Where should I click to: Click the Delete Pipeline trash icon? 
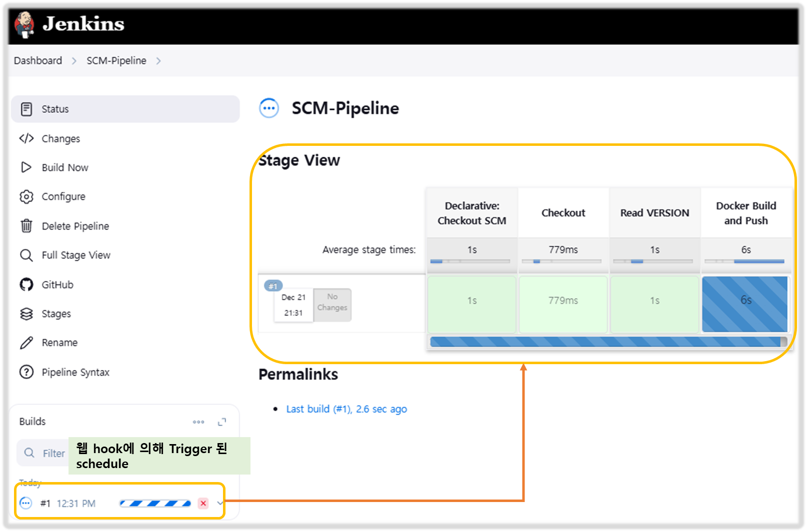pyautogui.click(x=26, y=226)
